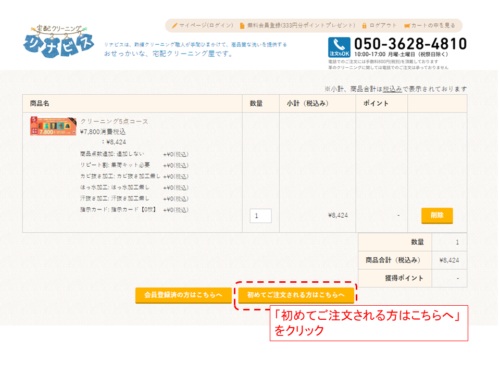Screen dimensions: 500x375
Task: Click the padlock icon beside ログアウト
Action: click(x=364, y=25)
